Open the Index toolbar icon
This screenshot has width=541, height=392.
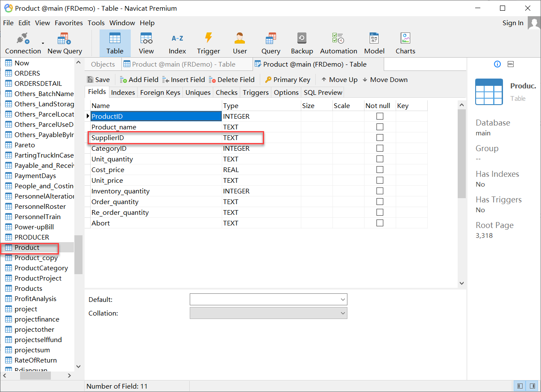tap(177, 43)
